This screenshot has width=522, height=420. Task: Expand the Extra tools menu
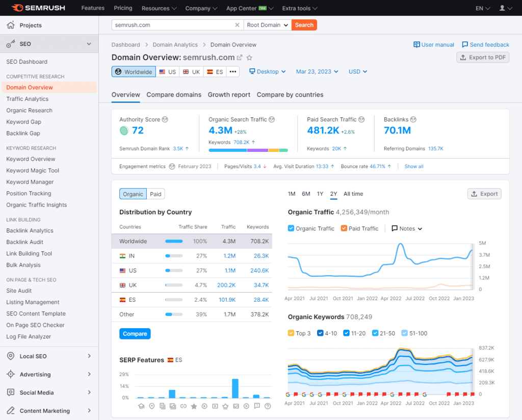pyautogui.click(x=300, y=8)
